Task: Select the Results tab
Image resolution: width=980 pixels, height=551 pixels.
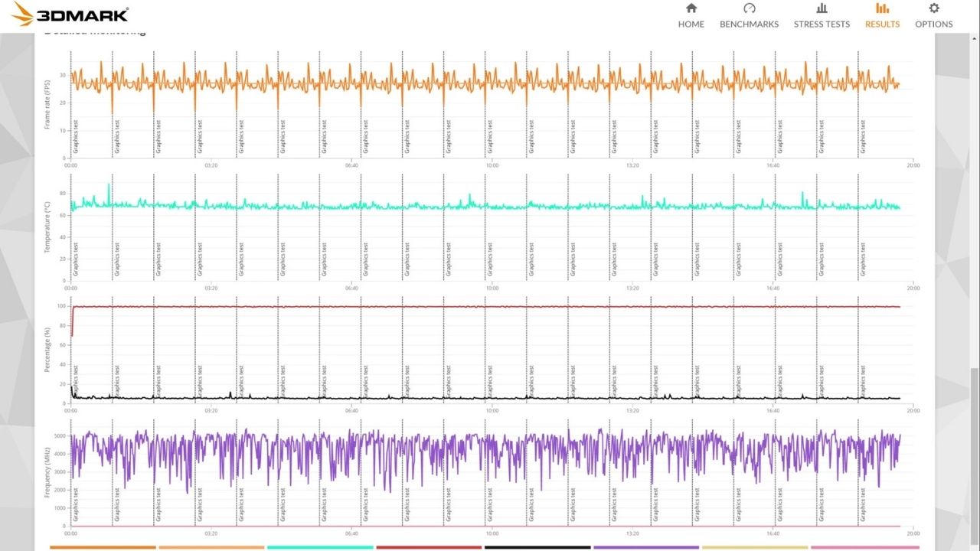Action: coord(882,15)
